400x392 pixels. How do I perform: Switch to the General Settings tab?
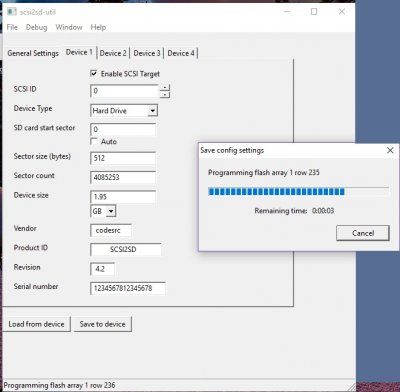tap(33, 53)
